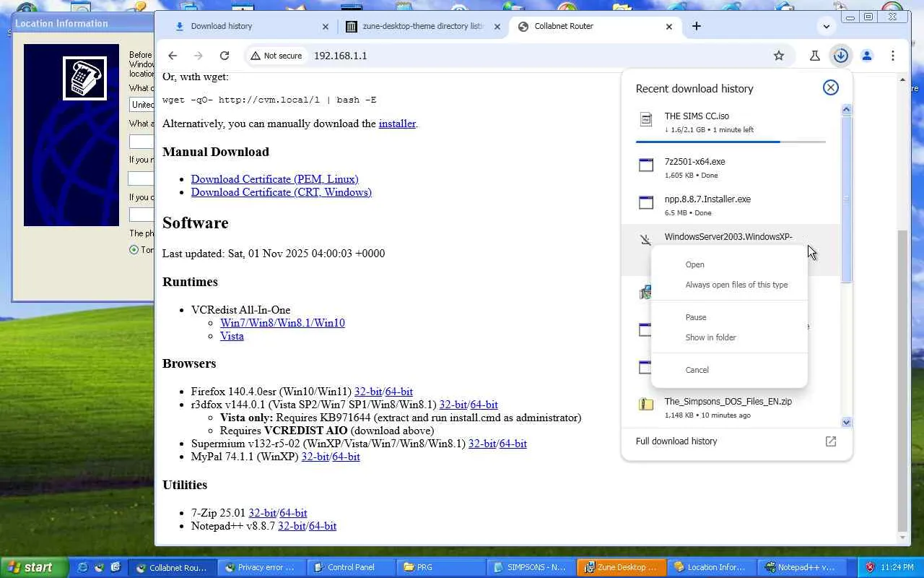Screen dimensions: 924x578
Task: Click the npp.8.8.7.Installer.exe file icon
Action: point(646,203)
